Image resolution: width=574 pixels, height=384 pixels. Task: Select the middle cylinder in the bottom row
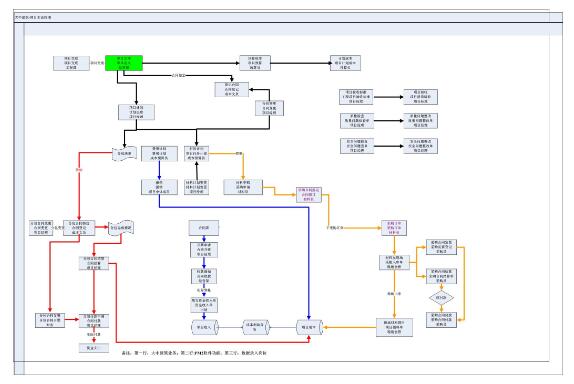pyautogui.click(x=256, y=327)
